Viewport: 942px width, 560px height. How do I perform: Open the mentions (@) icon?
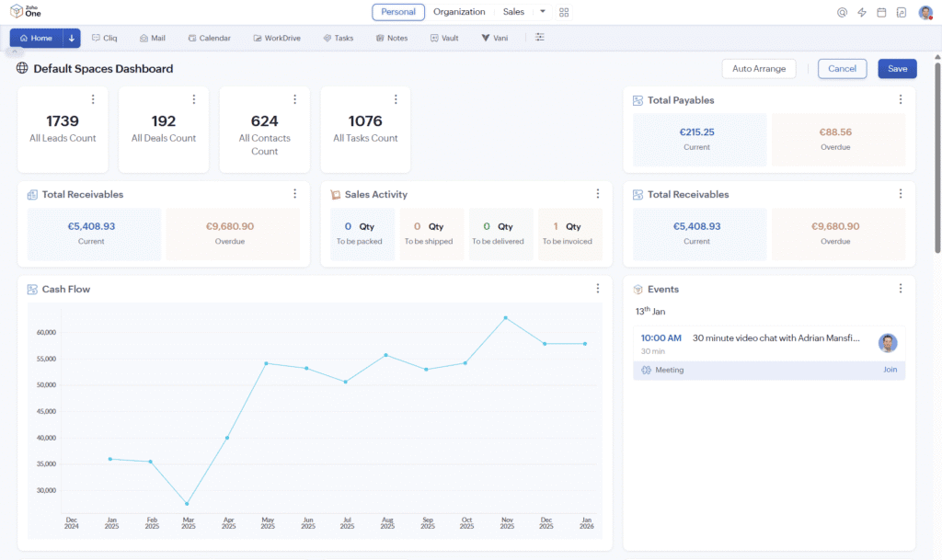coord(841,12)
